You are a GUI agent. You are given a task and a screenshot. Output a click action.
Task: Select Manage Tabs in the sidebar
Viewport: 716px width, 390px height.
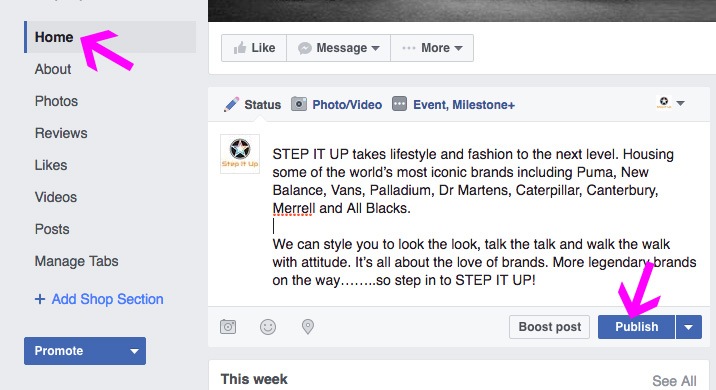[x=77, y=261]
